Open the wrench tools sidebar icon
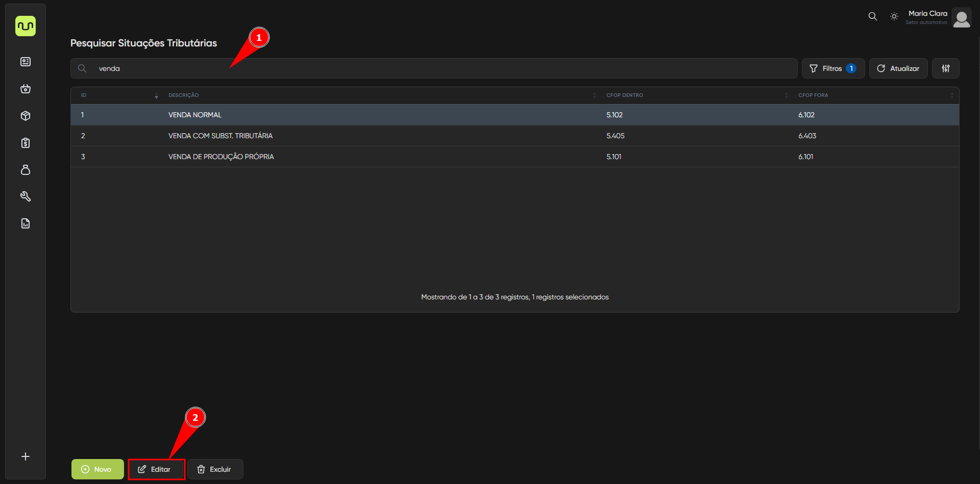 tap(26, 196)
